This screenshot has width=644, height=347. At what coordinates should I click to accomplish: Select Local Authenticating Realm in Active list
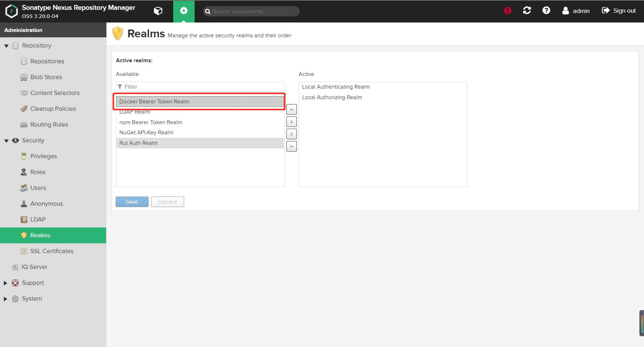(383, 87)
